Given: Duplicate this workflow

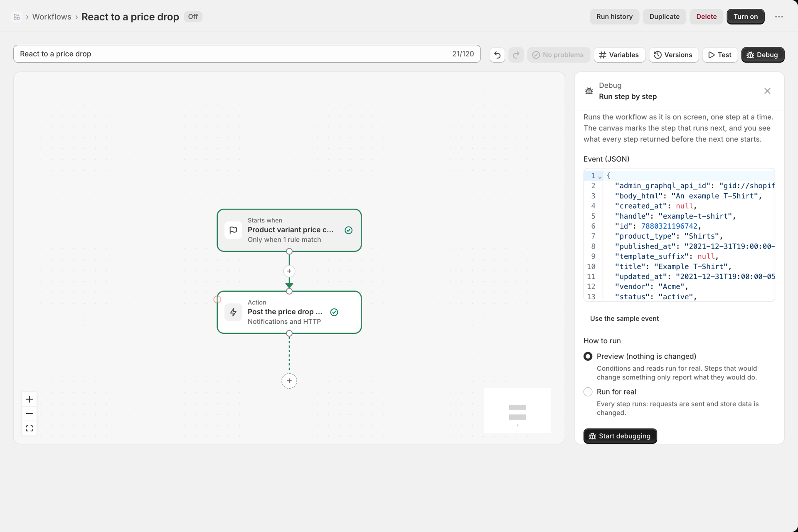Looking at the screenshot, I should point(664,17).
